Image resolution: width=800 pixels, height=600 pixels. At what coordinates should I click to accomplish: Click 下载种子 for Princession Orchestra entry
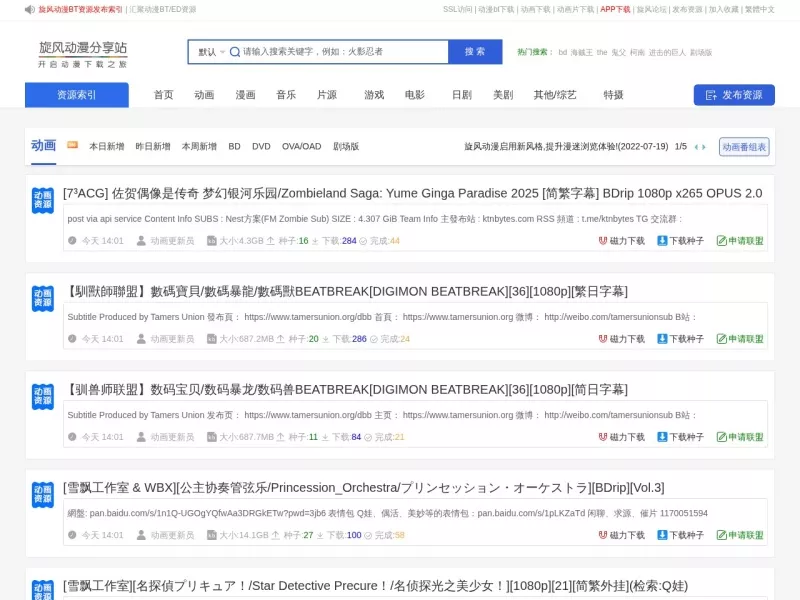tap(681, 535)
